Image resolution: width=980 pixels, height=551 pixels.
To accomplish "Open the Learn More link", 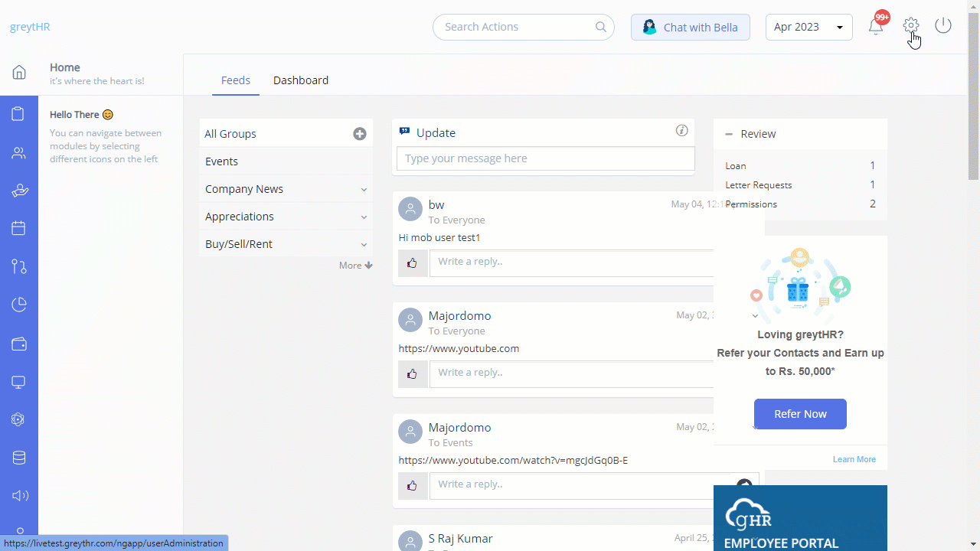I will (854, 459).
